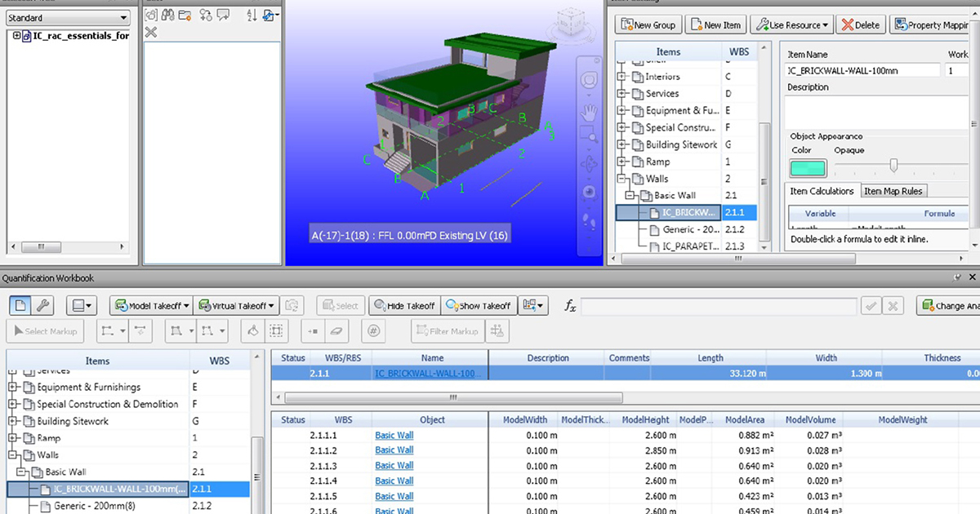
Task: Click the Hide Takeoff button
Action: (404, 306)
